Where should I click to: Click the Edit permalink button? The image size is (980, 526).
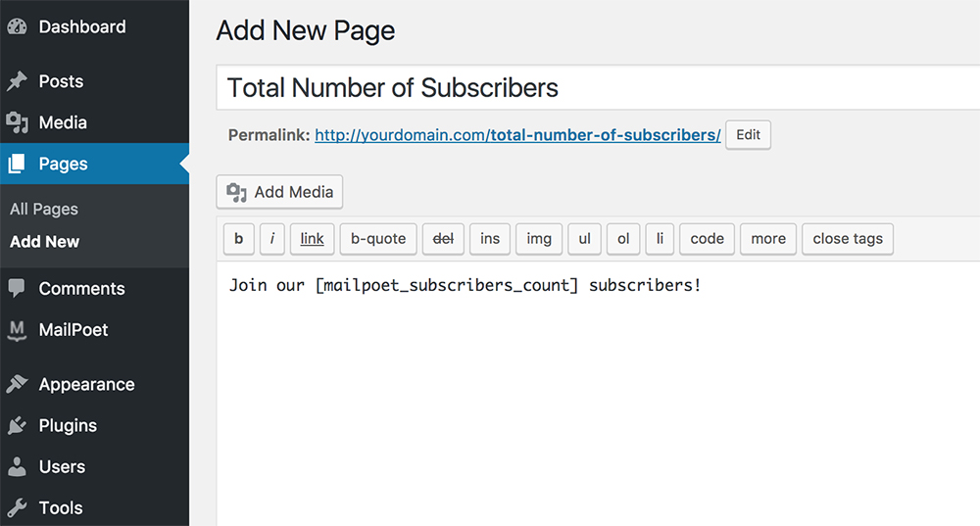pos(748,135)
